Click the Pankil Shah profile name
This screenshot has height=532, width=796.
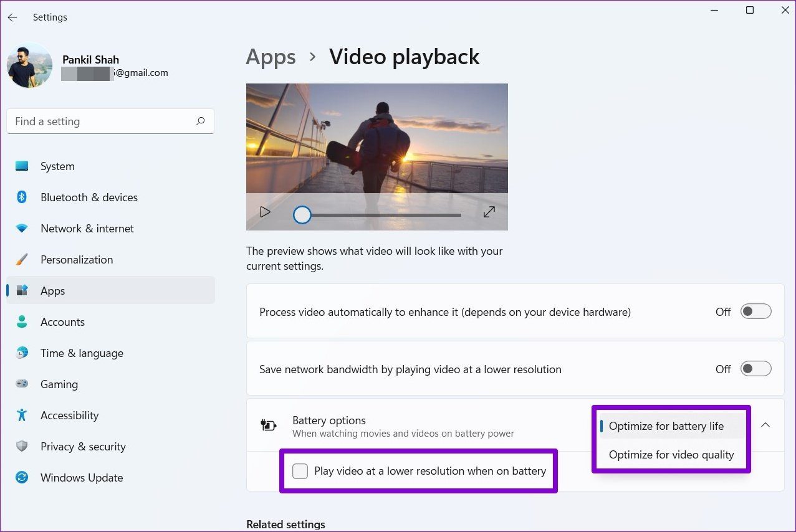coord(90,60)
